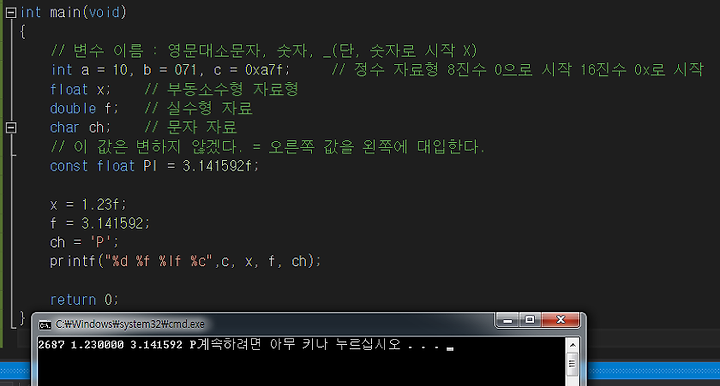Click the console scrollbar up arrow

[x=573, y=345]
